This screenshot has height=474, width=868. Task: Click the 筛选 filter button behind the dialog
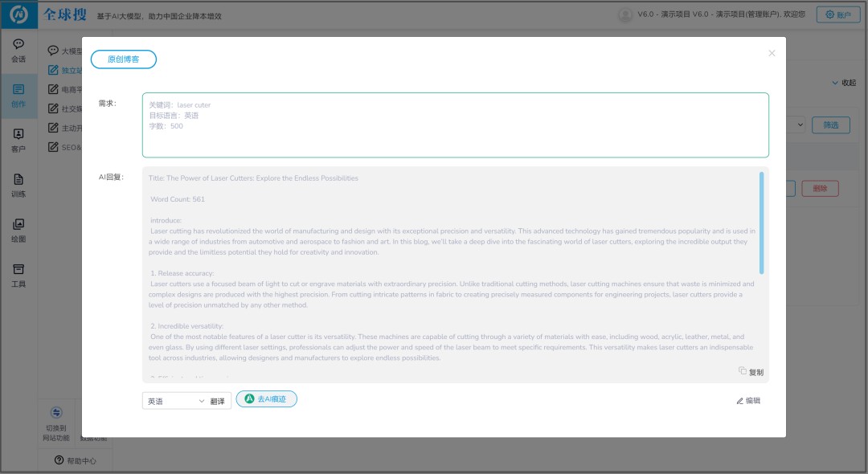point(830,125)
